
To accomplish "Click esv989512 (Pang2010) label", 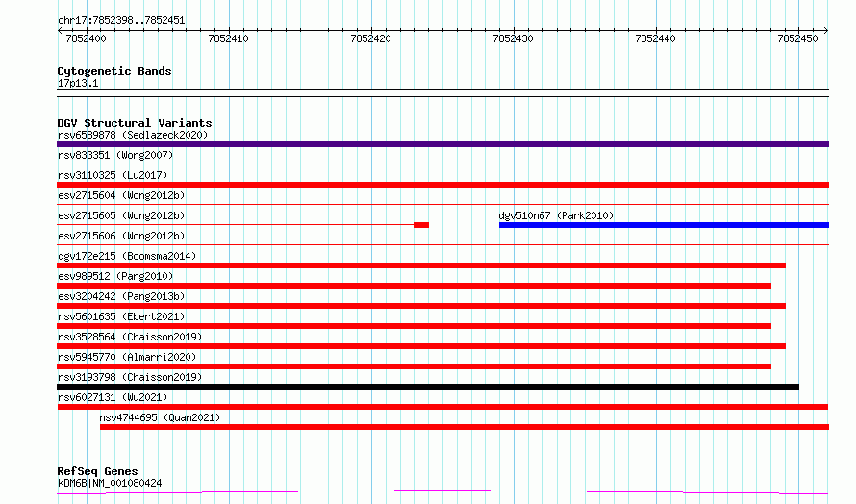I will [115, 276].
